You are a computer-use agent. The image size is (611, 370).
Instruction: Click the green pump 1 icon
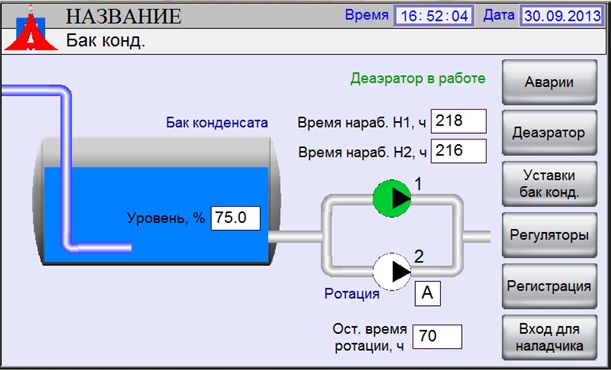pyautogui.click(x=392, y=198)
